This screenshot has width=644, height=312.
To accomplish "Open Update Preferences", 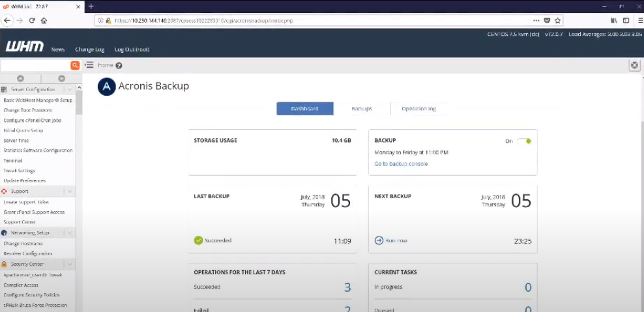I will (24, 180).
